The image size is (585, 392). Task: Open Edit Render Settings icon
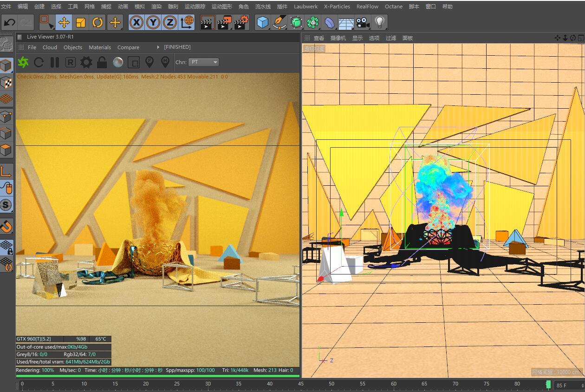coord(241,22)
